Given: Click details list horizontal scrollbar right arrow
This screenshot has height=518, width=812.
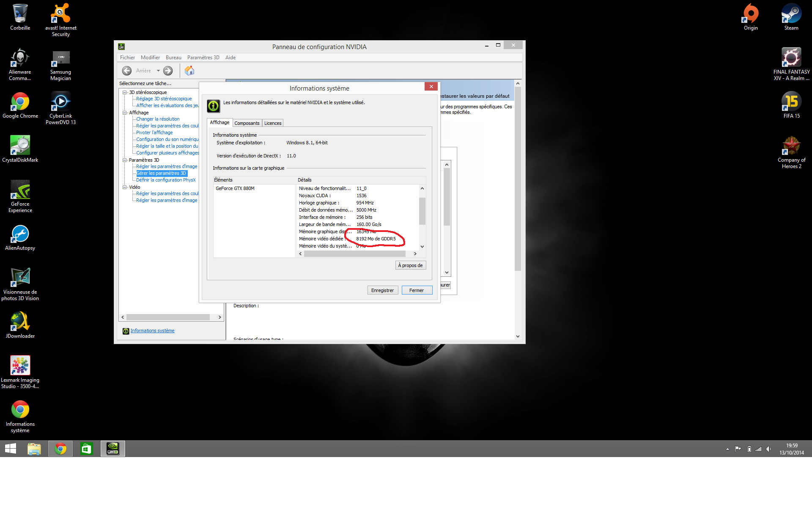Looking at the screenshot, I should (x=415, y=254).
